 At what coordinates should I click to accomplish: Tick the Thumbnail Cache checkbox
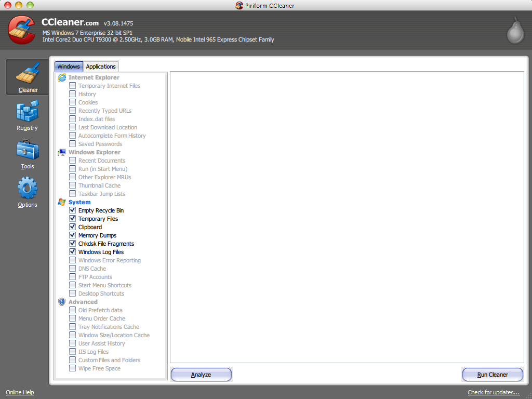point(72,185)
